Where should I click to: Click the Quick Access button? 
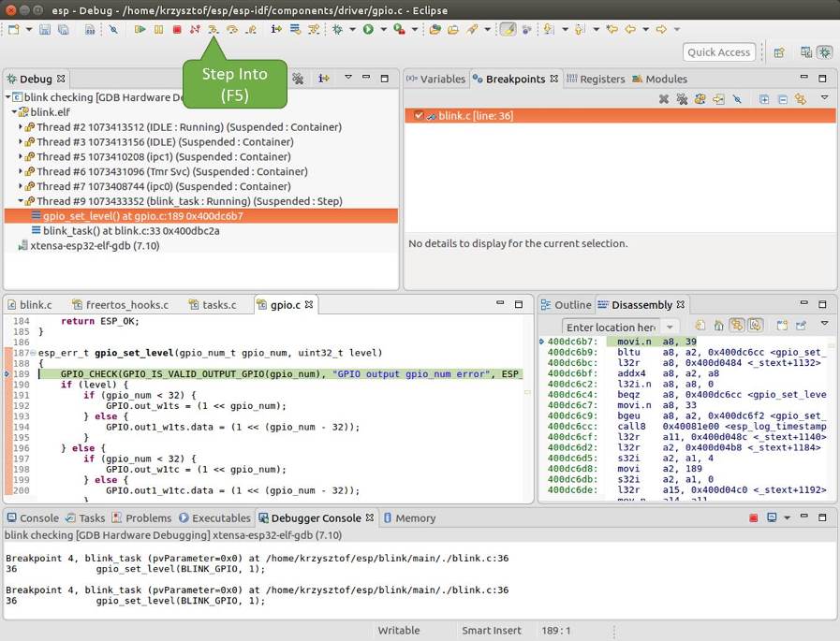718,51
